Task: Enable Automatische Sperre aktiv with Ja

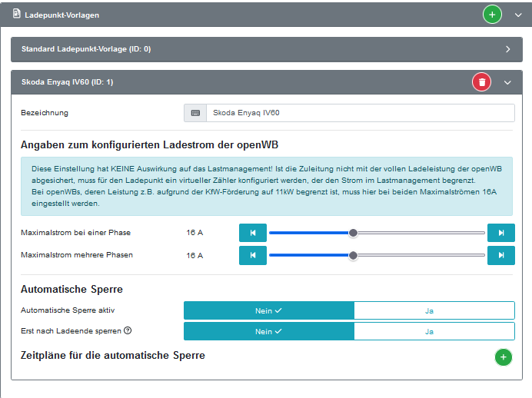Action: tap(434, 310)
